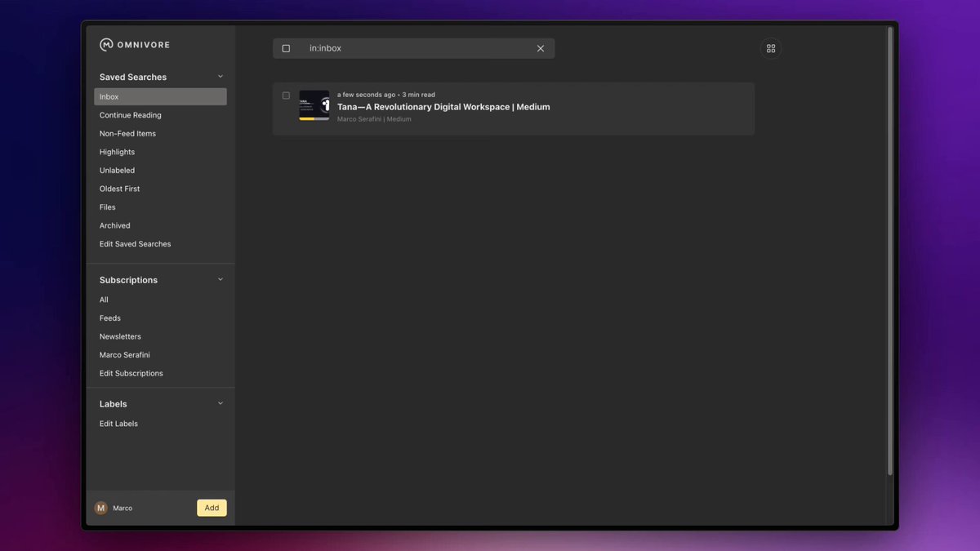Open the Files saved search

[108, 207]
